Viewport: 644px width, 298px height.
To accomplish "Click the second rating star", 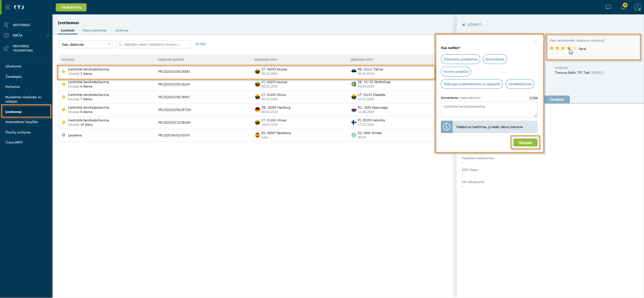I will click(x=557, y=48).
